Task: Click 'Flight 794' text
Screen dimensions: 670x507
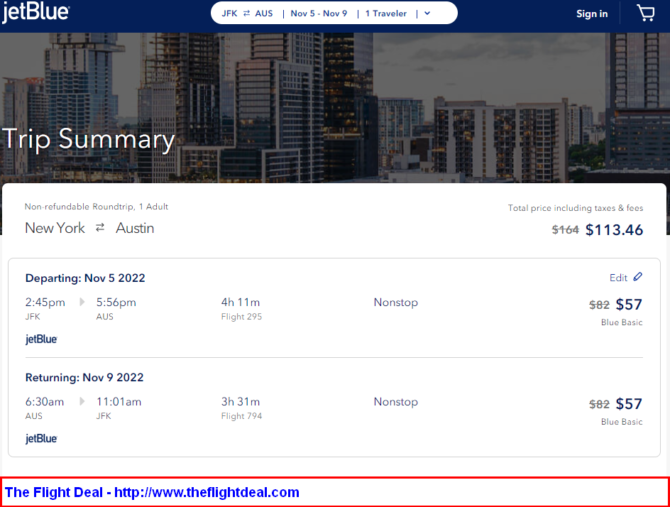Action: click(x=241, y=416)
